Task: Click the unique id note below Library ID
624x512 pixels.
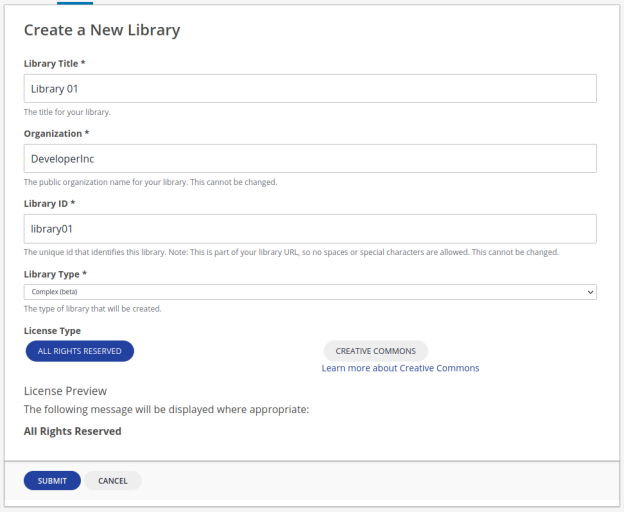Action: (x=291, y=252)
